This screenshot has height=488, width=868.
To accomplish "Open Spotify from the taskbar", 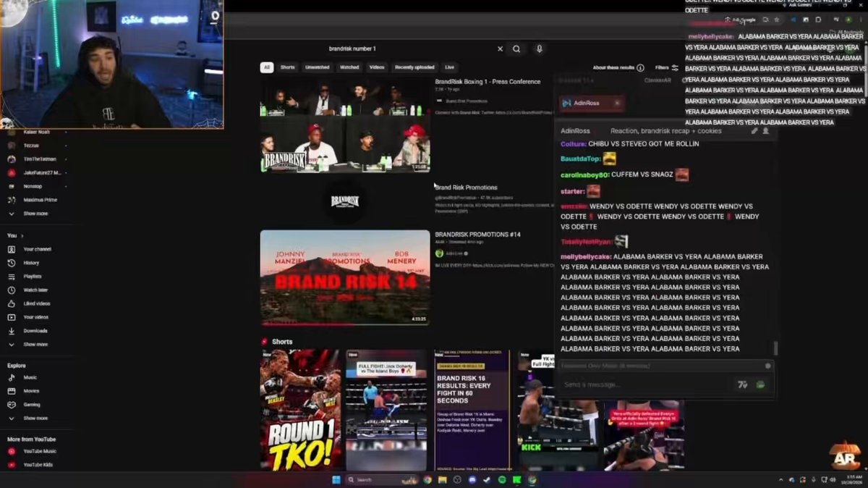I will pos(502,479).
